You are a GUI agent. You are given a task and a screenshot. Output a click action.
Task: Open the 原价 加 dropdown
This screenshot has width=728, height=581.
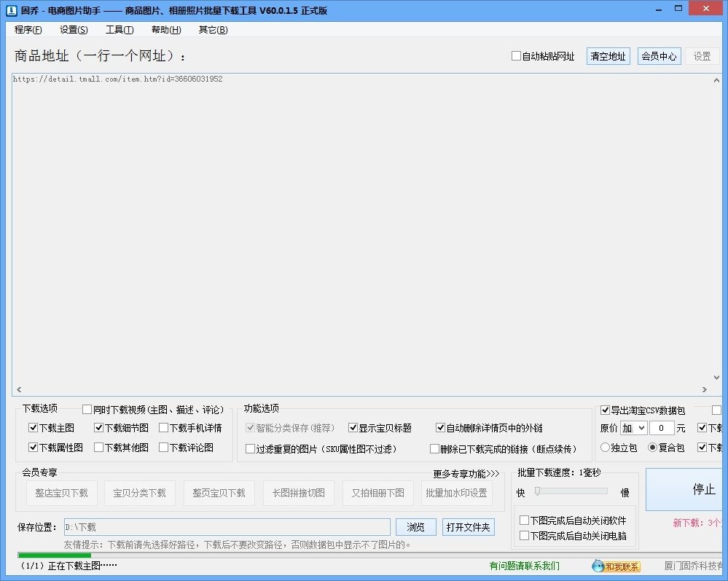(x=633, y=428)
